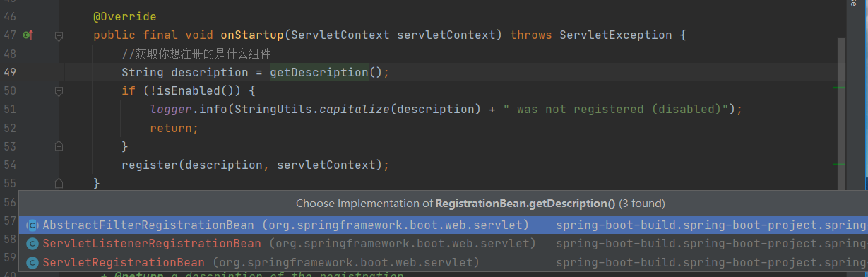
Task: Toggle the fold marker at the method end on line 55
Action: [x=59, y=183]
